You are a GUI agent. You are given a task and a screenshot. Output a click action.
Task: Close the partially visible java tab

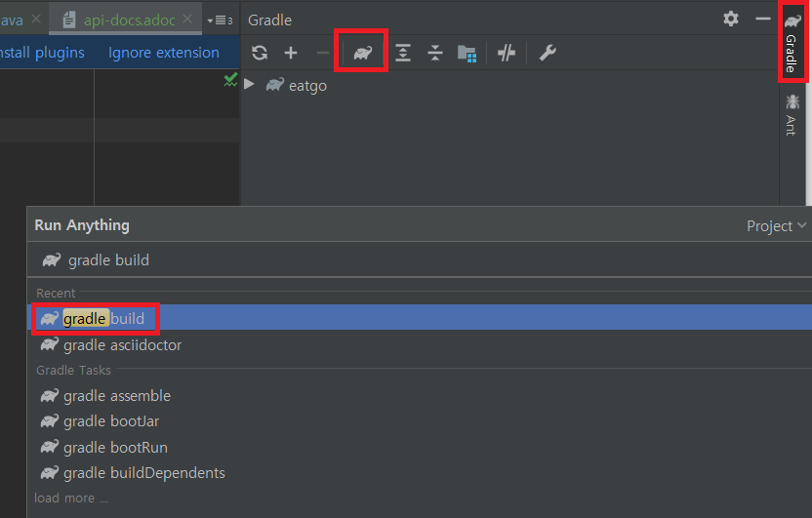[36, 20]
